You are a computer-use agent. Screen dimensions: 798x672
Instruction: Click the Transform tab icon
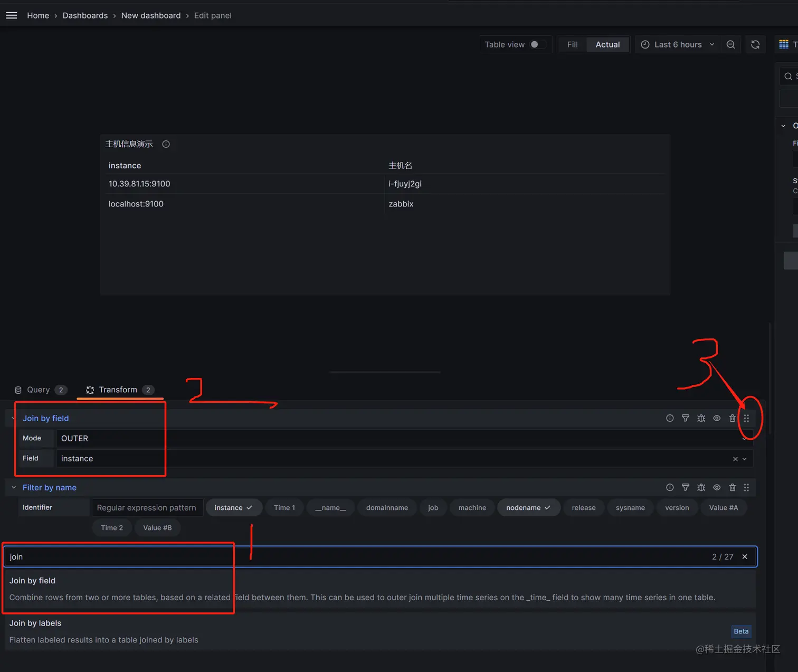click(90, 390)
